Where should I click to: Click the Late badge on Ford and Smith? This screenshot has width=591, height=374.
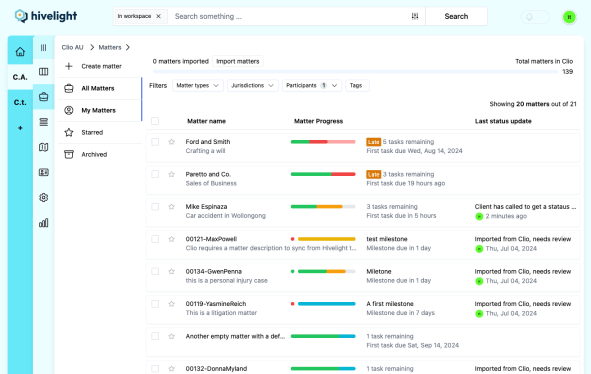click(373, 142)
